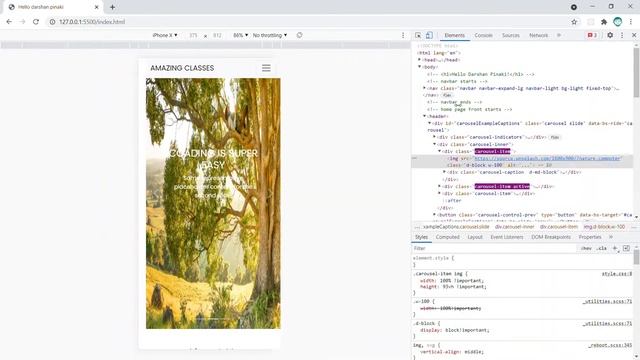Click the device width value field
Screen dimensions: 640x360
[x=193, y=36]
